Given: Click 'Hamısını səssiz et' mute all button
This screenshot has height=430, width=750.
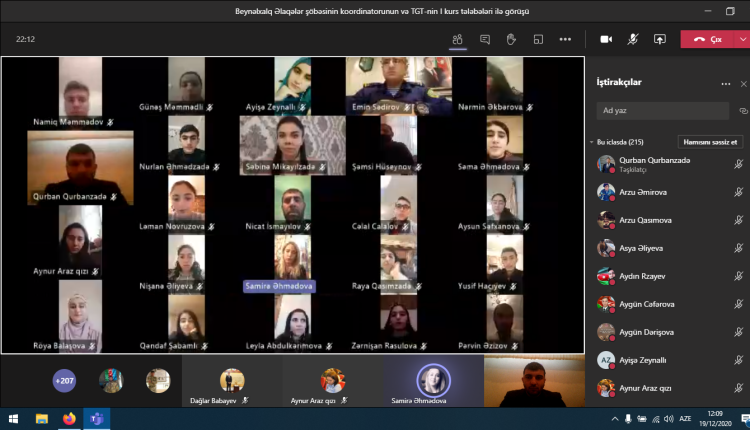Looking at the screenshot, I should coord(710,142).
